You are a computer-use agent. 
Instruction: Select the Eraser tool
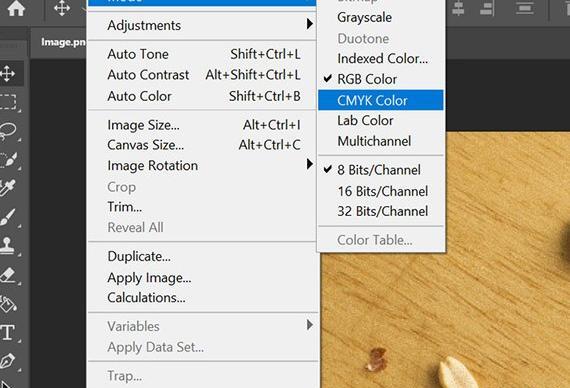pos(8,275)
